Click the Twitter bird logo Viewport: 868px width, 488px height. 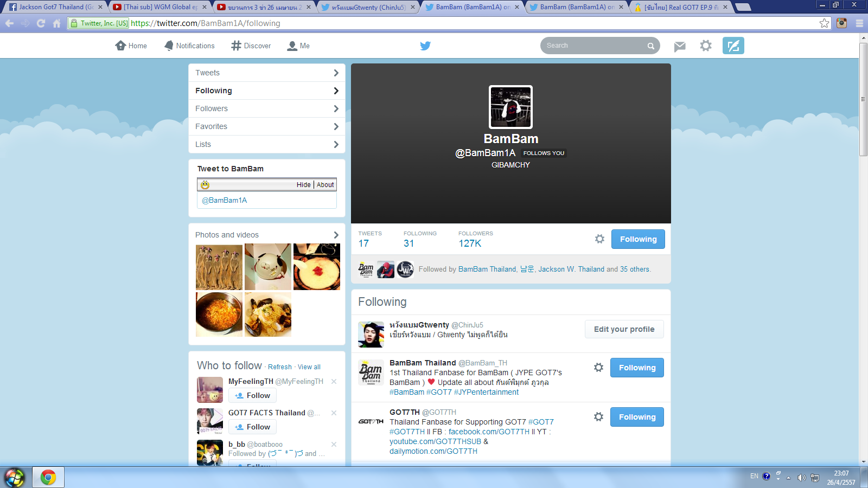tap(425, 46)
